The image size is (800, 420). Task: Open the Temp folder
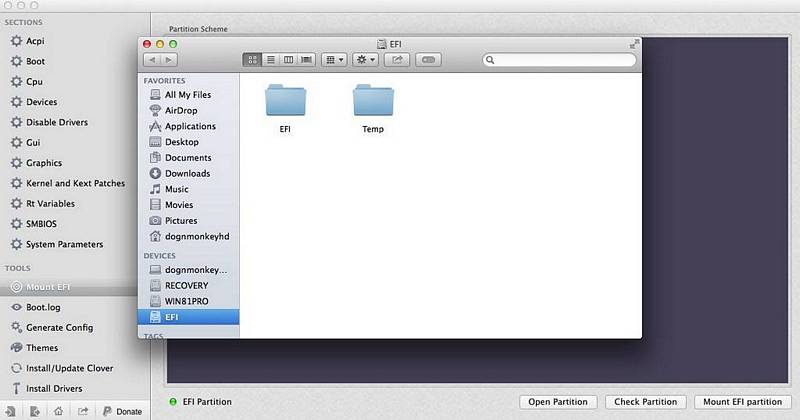point(373,109)
